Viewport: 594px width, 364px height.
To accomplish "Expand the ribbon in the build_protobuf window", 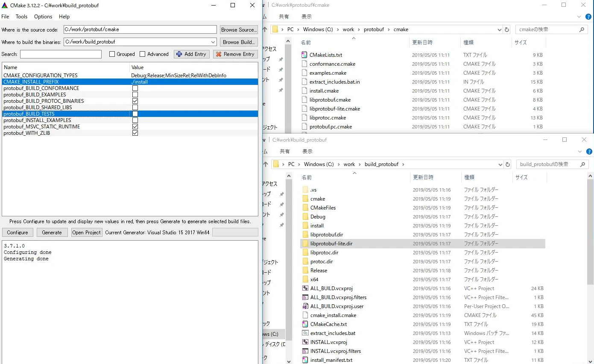I will tap(580, 151).
